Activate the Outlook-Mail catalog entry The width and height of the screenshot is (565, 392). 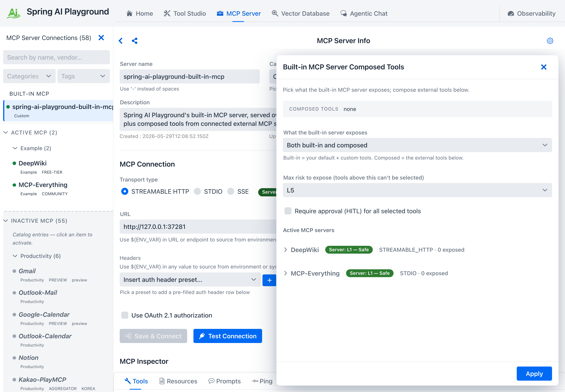click(38, 292)
